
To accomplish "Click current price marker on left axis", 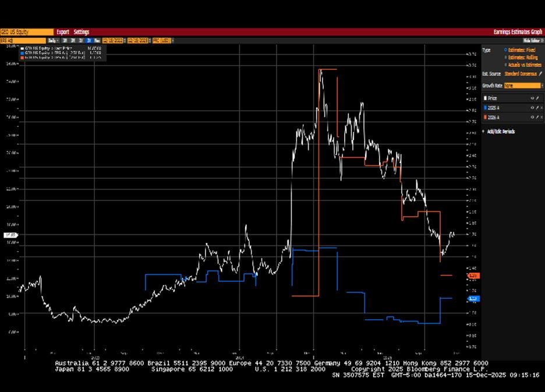I will pyautogui.click(x=10, y=235).
